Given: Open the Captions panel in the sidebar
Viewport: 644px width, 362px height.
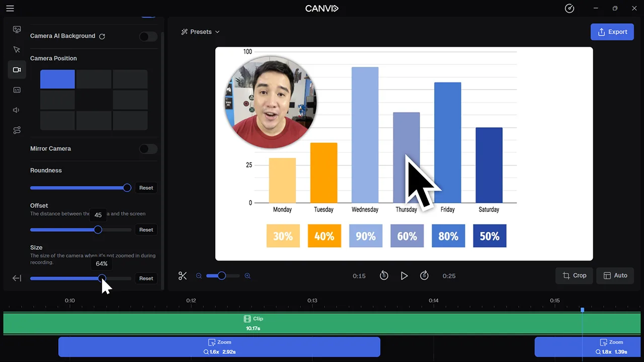Looking at the screenshot, I should coord(17,89).
